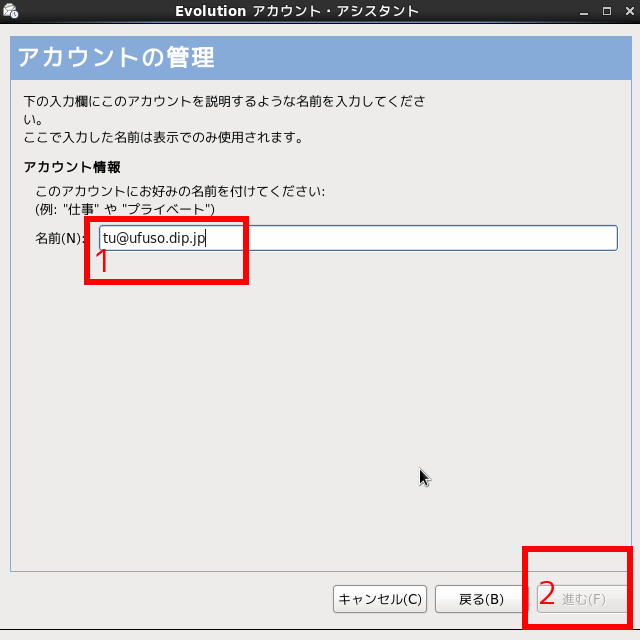Click the Evolution app icon in title bar
The height and width of the screenshot is (640, 640).
[x=11, y=11]
